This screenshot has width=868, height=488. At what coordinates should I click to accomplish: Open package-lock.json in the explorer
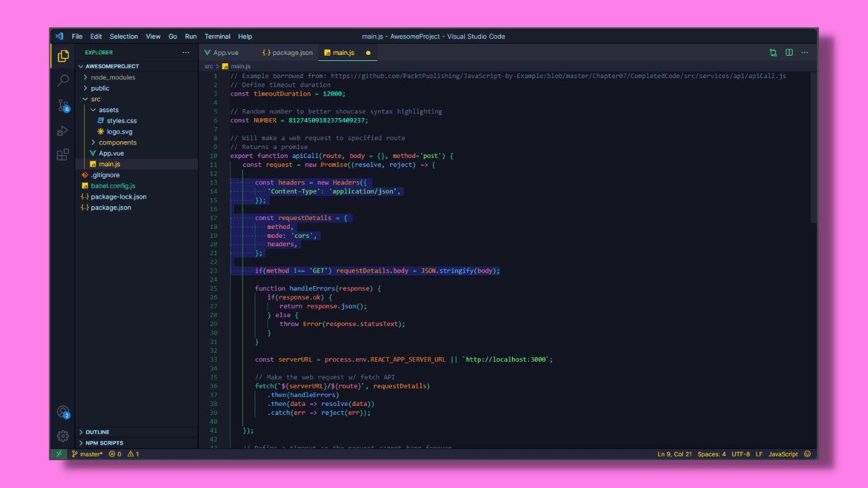(118, 197)
